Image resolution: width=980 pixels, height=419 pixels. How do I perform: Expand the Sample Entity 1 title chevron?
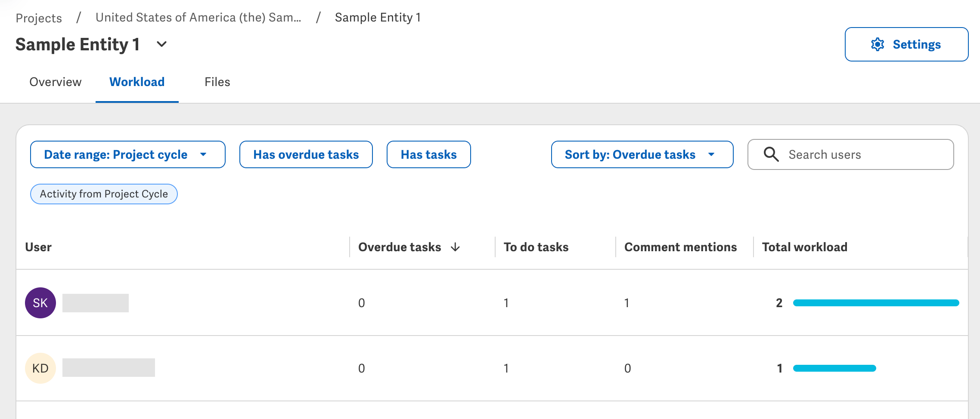pyautogui.click(x=161, y=44)
